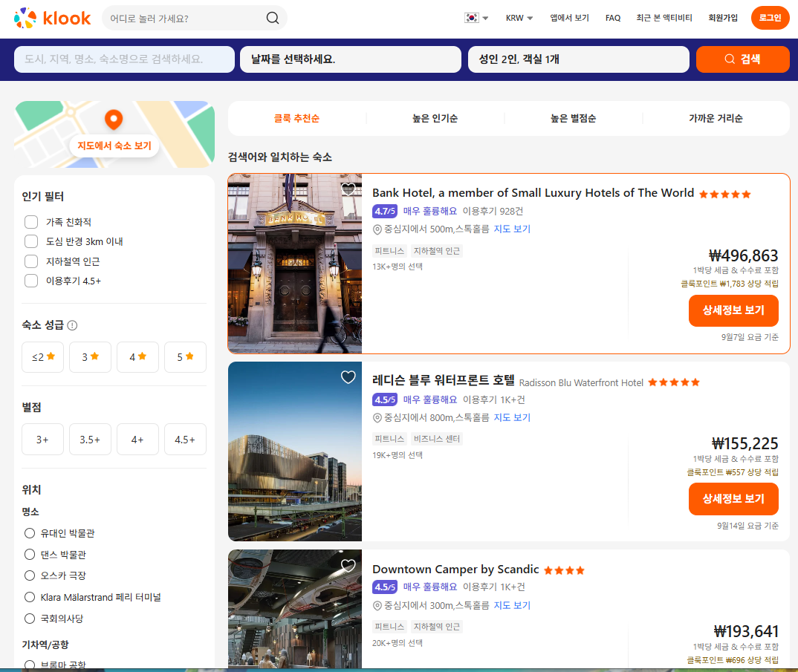The height and width of the screenshot is (672, 798).
Task: Select the 5 star hotel class
Action: point(185,357)
